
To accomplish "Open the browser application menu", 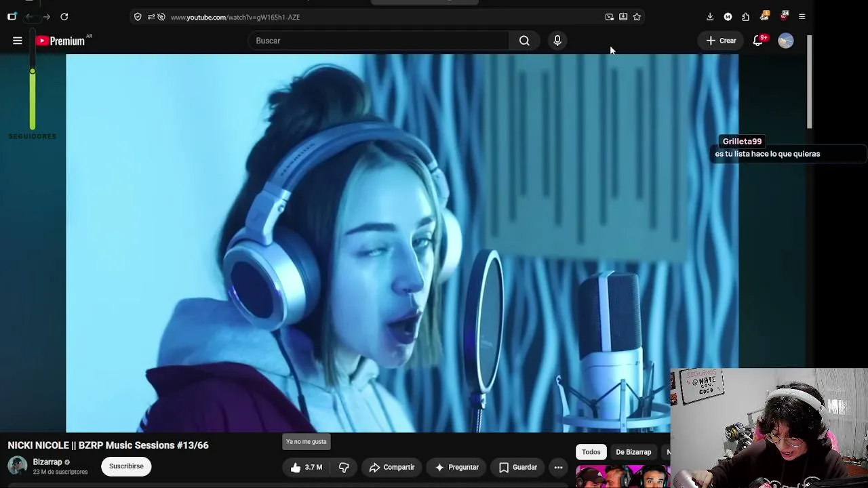I will (802, 17).
